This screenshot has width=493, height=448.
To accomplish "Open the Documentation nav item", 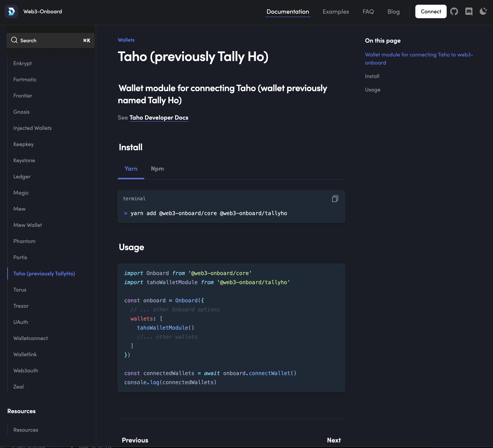I will (288, 11).
